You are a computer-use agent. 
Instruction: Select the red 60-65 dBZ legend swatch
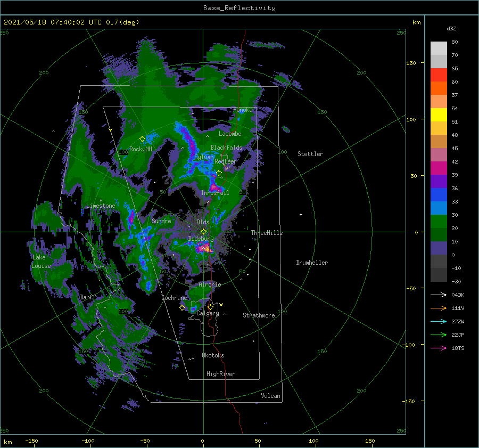[x=439, y=75]
